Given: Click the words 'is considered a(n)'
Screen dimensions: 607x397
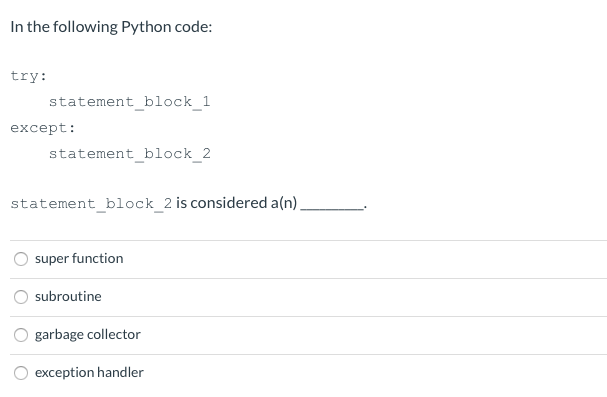Looking at the screenshot, I should tap(237, 203).
